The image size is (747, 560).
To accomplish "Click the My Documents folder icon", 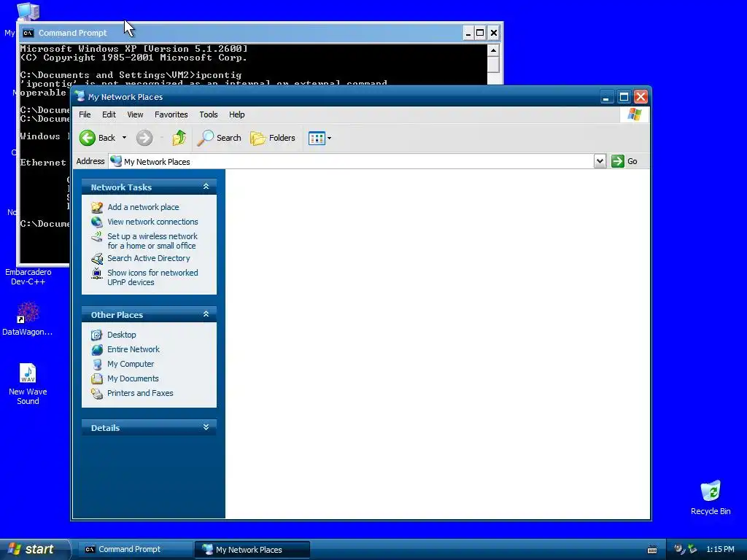I will (x=97, y=379).
